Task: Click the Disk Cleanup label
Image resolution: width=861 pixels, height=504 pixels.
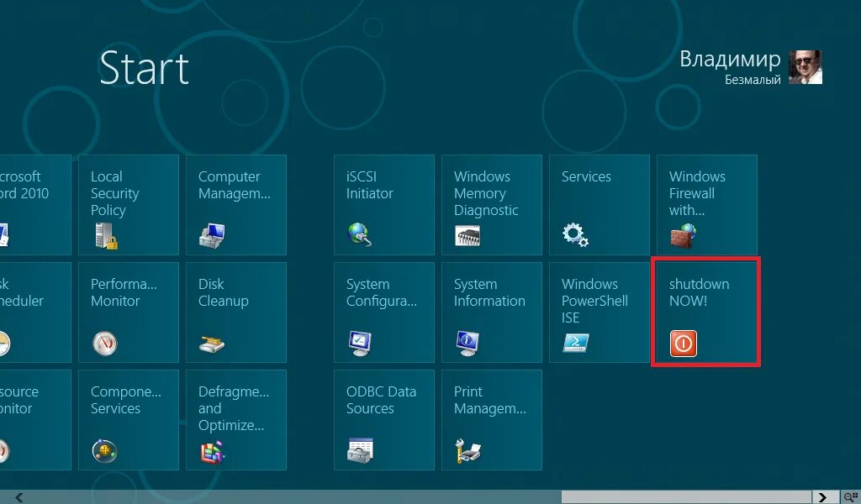Action: [223, 292]
